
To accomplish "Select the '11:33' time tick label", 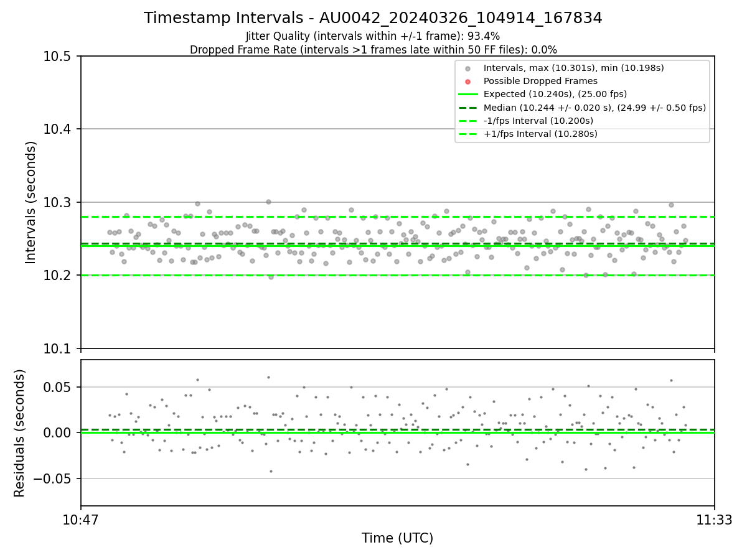I will point(714,520).
